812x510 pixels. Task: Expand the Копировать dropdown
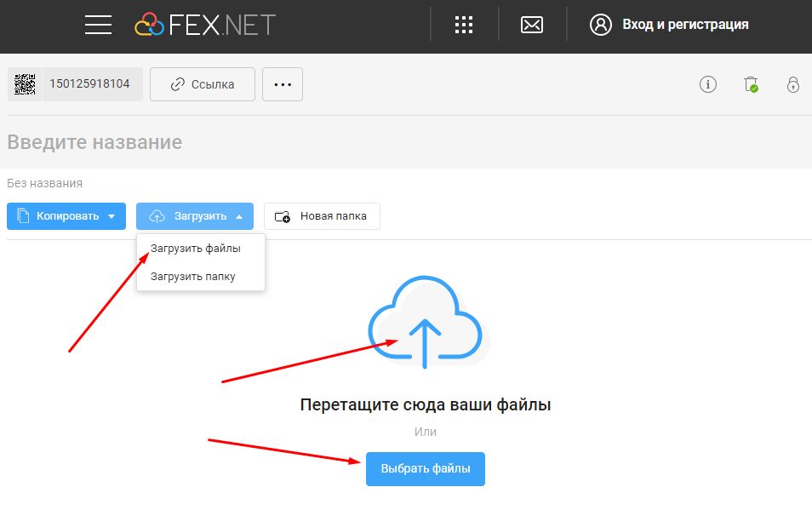(66, 216)
